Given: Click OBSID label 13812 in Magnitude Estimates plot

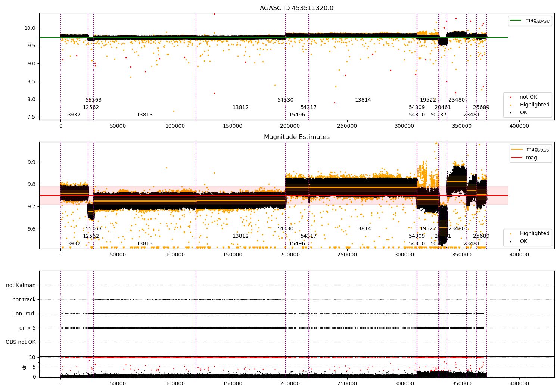Looking at the screenshot, I should coord(241,236).
